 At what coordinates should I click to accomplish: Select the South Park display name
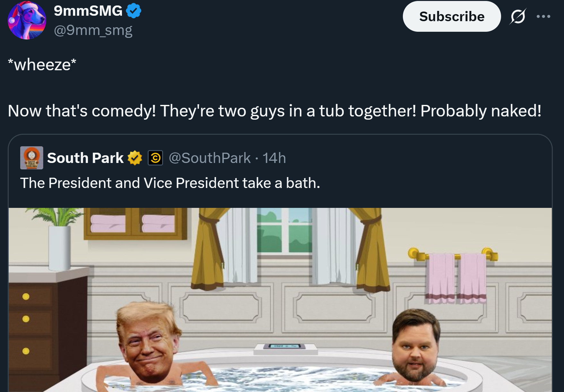point(85,158)
